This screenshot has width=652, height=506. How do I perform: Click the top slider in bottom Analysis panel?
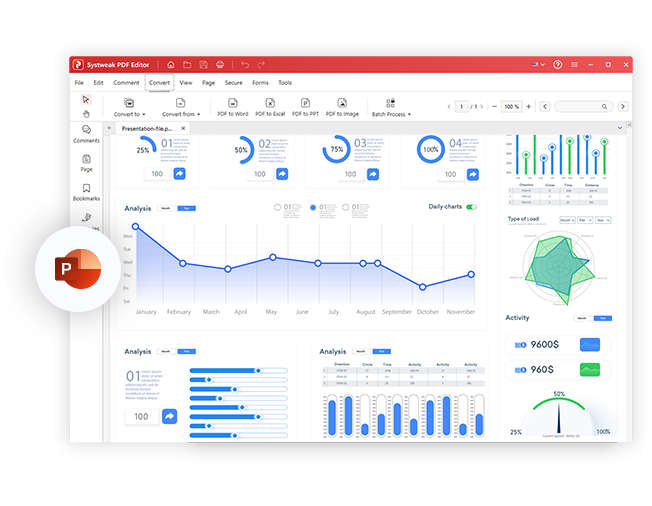(238, 370)
